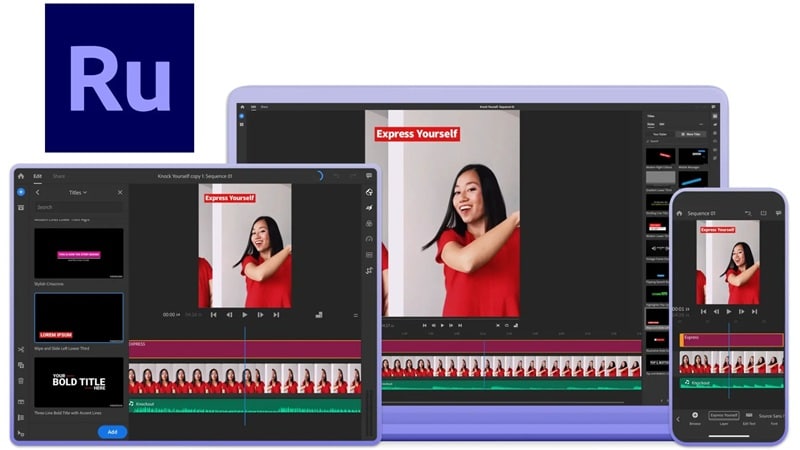
Task: Open the Source Sans font selector on phone
Action: point(771,418)
